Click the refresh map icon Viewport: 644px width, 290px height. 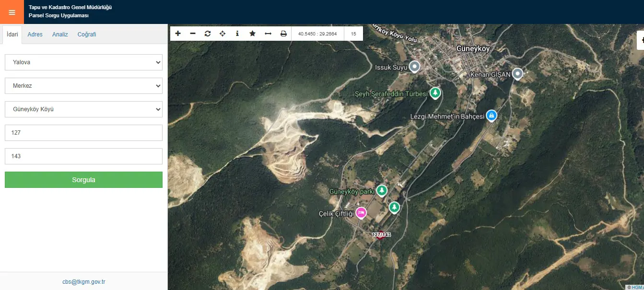click(x=208, y=34)
